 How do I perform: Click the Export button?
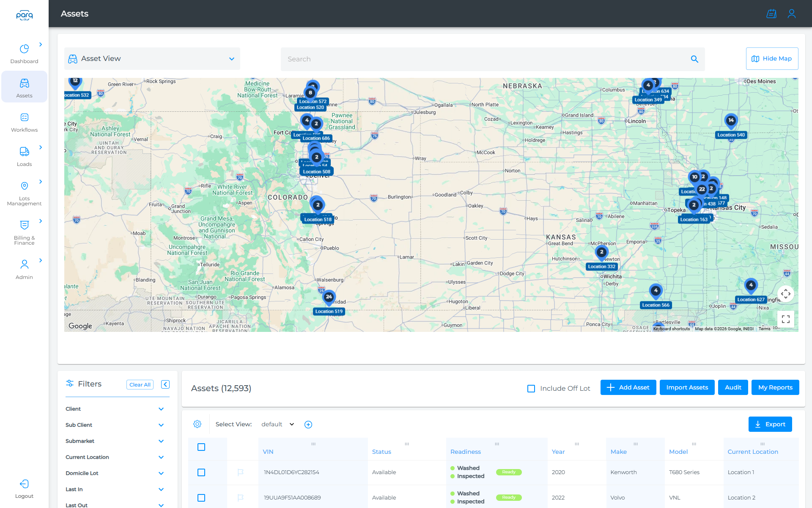770,424
